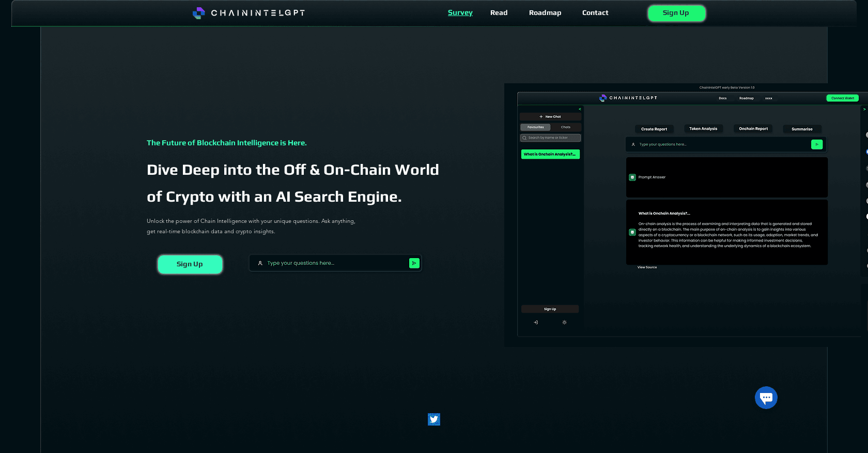The width and height of the screenshot is (868, 453).
Task: Click the hero Sign Up button below the tagline
Action: pyautogui.click(x=190, y=264)
